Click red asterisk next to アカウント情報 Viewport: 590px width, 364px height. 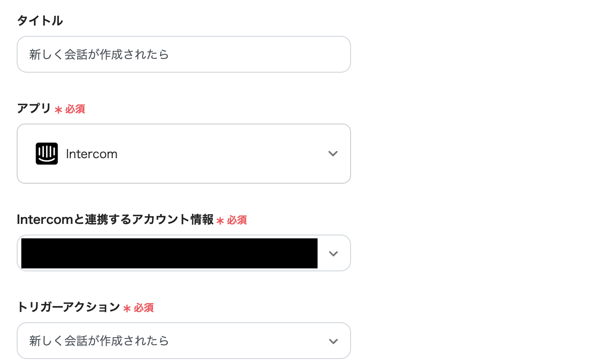220,221
